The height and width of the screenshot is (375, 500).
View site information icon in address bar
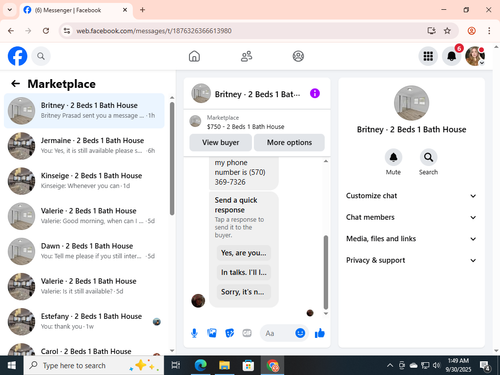coord(67,31)
